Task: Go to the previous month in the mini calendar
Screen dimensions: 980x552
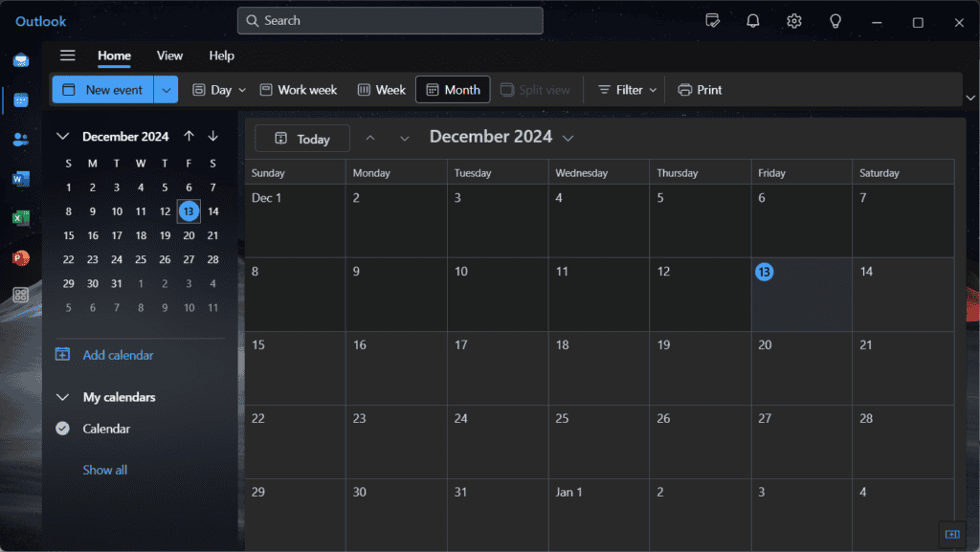Action: (x=189, y=136)
